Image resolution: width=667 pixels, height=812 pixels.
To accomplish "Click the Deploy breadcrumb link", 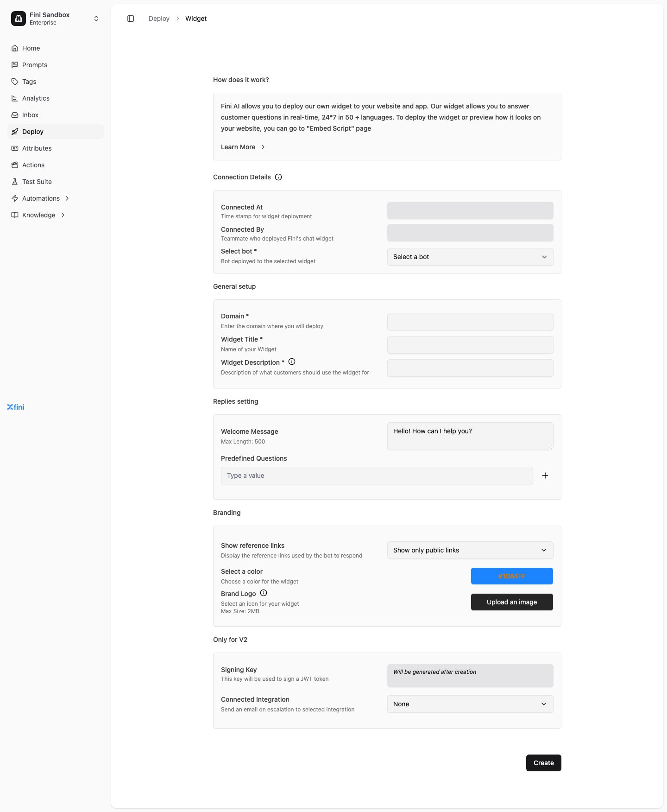I will pyautogui.click(x=159, y=19).
